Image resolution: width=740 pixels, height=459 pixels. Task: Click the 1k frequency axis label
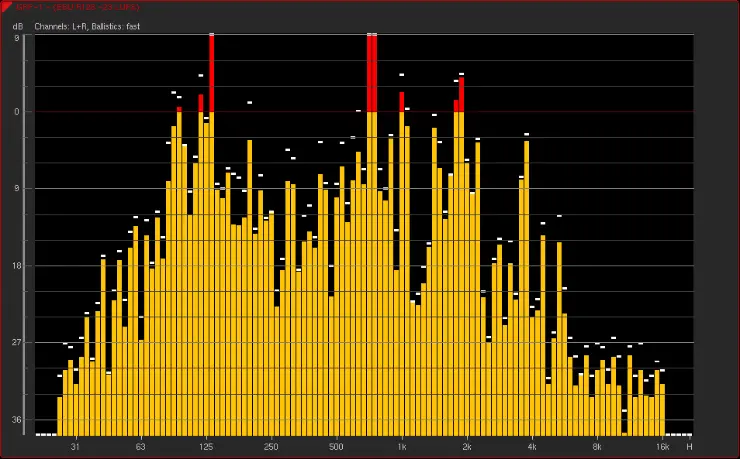[x=402, y=446]
